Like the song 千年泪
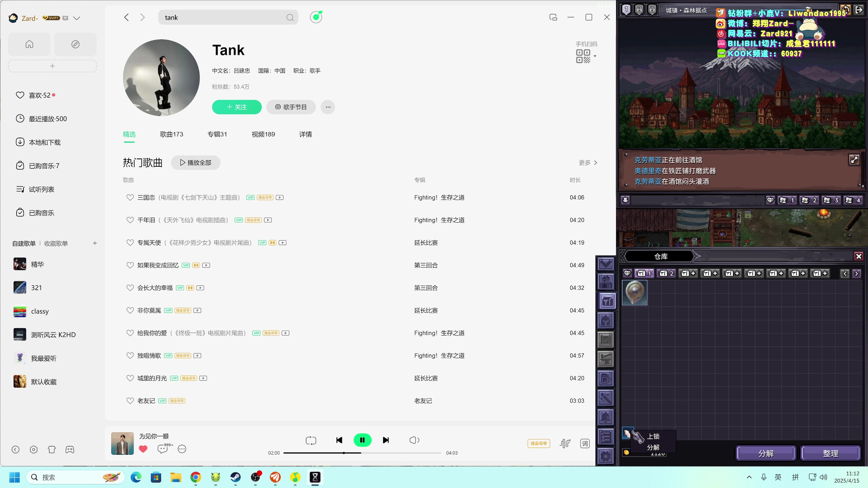 130,220
